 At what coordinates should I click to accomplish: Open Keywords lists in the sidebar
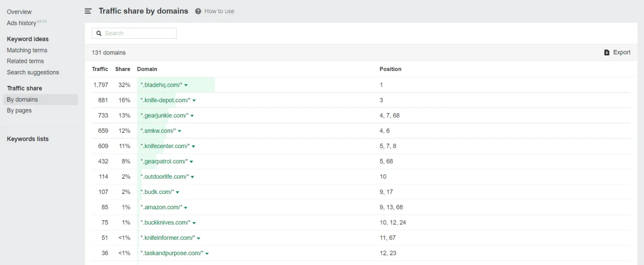28,139
